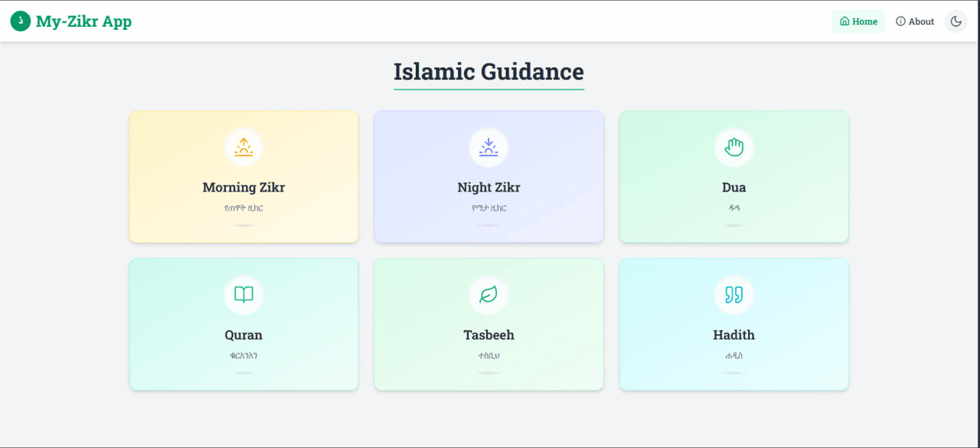This screenshot has width=980, height=448.
Task: Open the Hadith section card
Action: [x=733, y=324]
